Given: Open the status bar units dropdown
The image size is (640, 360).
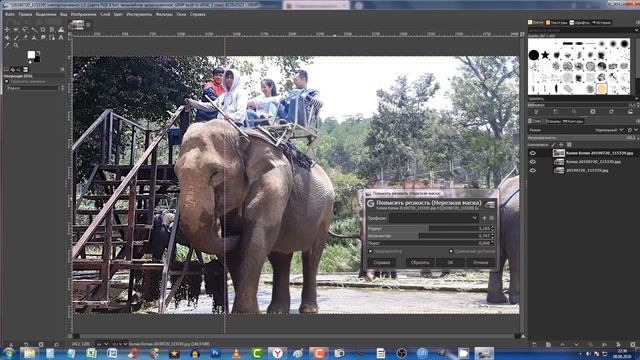Looking at the screenshot, I should (102, 344).
